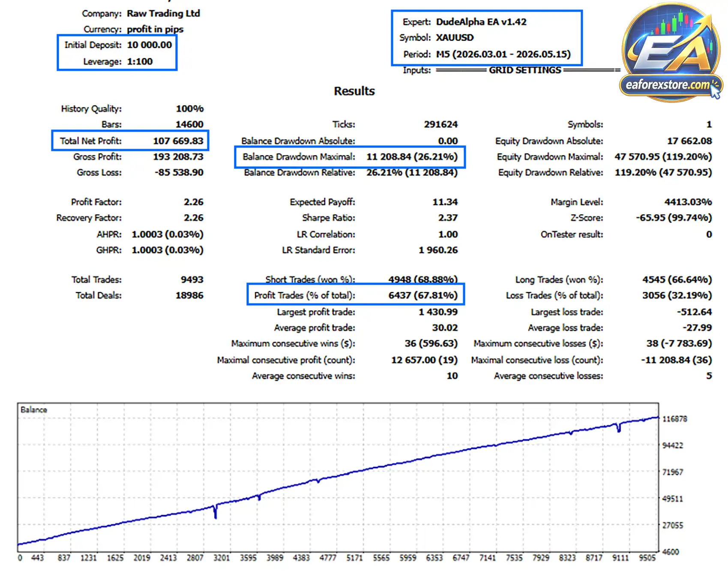Click the Bars value 14600
The height and width of the screenshot is (574, 728).
tap(189, 124)
